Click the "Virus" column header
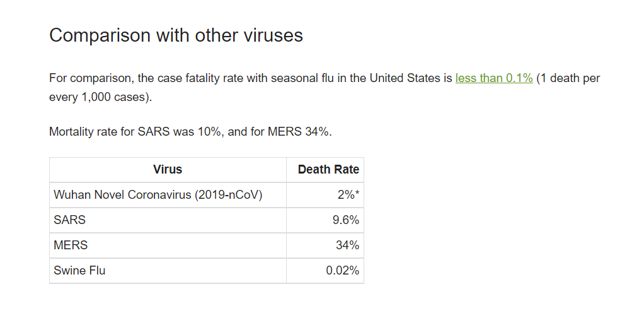The height and width of the screenshot is (313, 644). click(168, 170)
